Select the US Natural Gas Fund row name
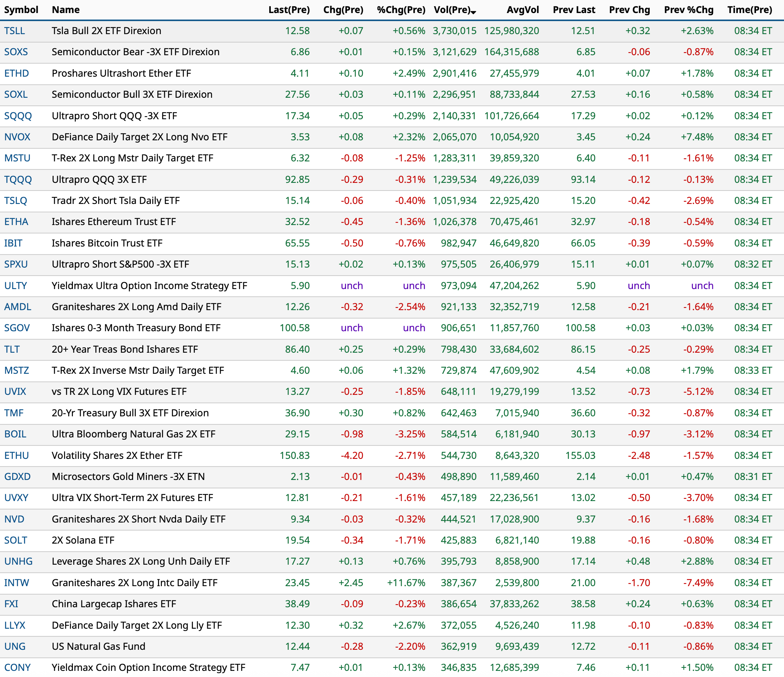The height and width of the screenshot is (677, 784). point(99,647)
